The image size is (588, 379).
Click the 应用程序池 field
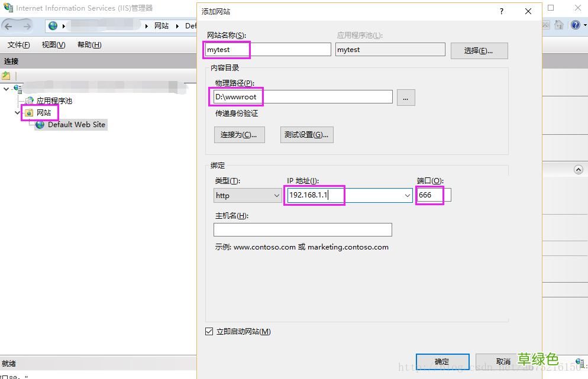[390, 50]
